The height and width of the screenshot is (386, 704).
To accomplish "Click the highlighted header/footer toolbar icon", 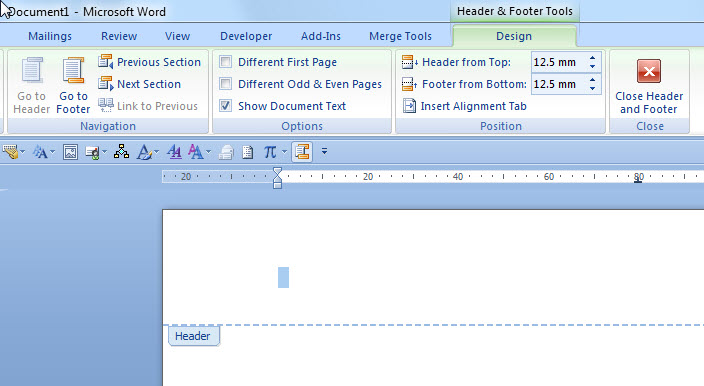I will 302,152.
